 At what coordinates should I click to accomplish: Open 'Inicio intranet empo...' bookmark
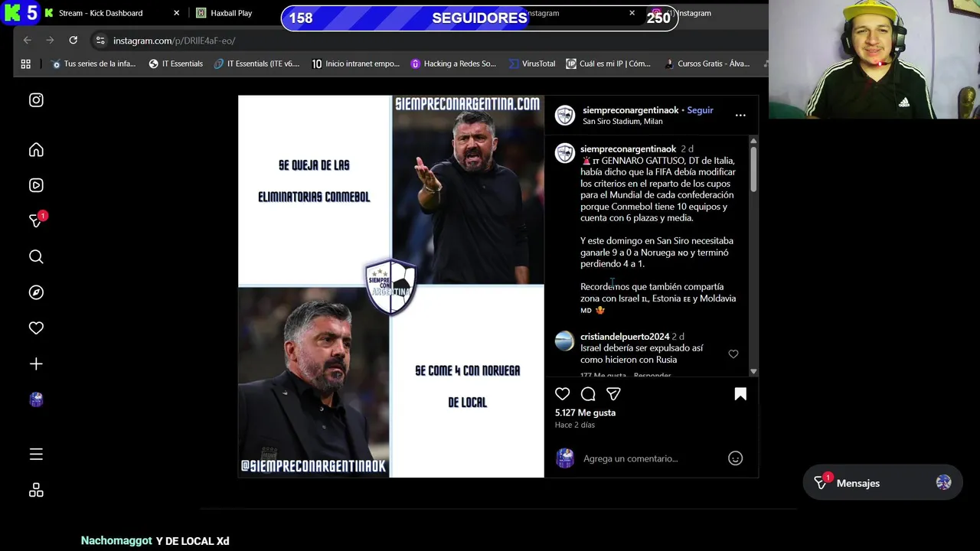coord(355,64)
